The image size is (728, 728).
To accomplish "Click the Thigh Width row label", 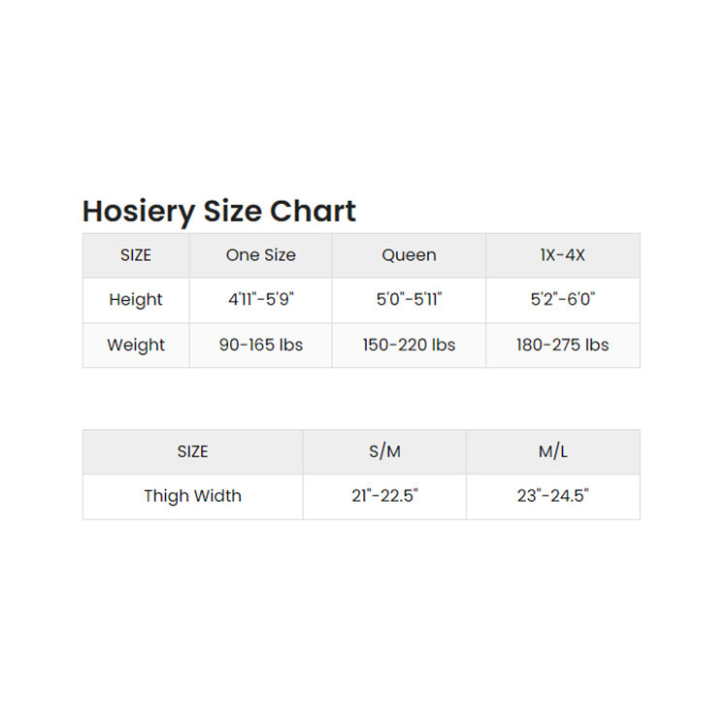I will (192, 496).
